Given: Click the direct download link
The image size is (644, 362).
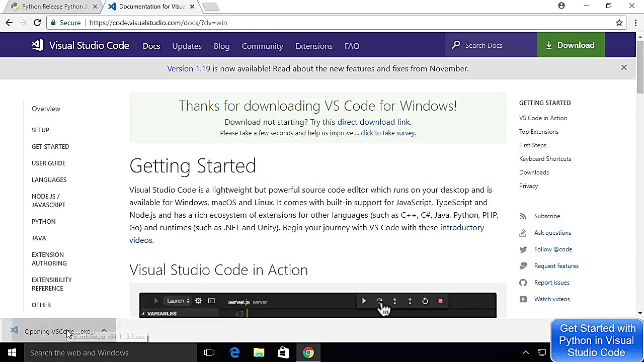Looking at the screenshot, I should coord(374,122).
